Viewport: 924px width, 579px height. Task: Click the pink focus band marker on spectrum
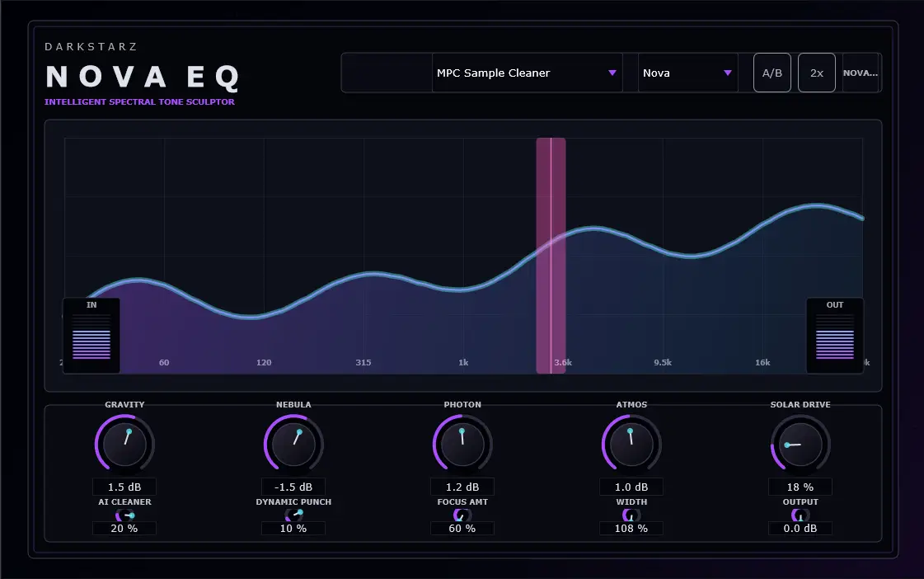pos(551,256)
